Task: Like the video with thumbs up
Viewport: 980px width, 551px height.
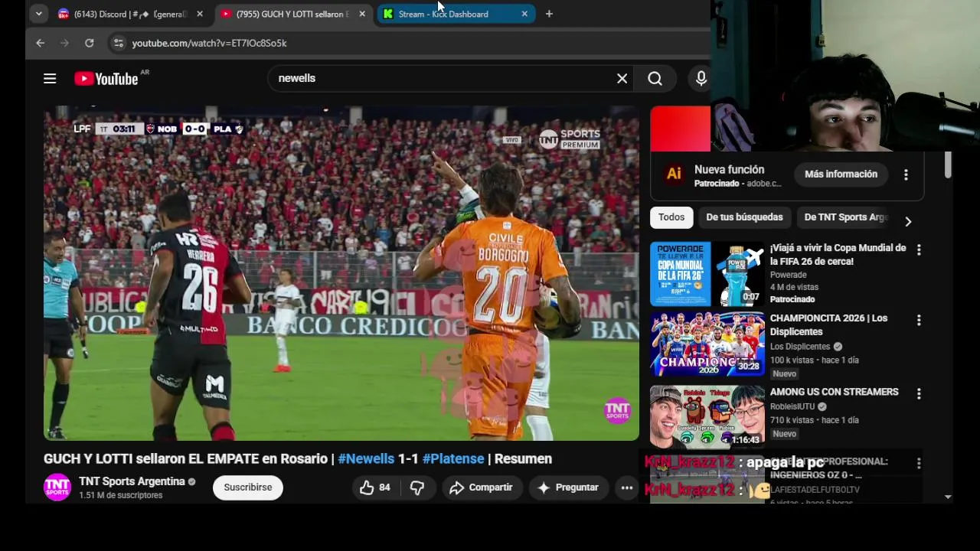Action: click(375, 487)
